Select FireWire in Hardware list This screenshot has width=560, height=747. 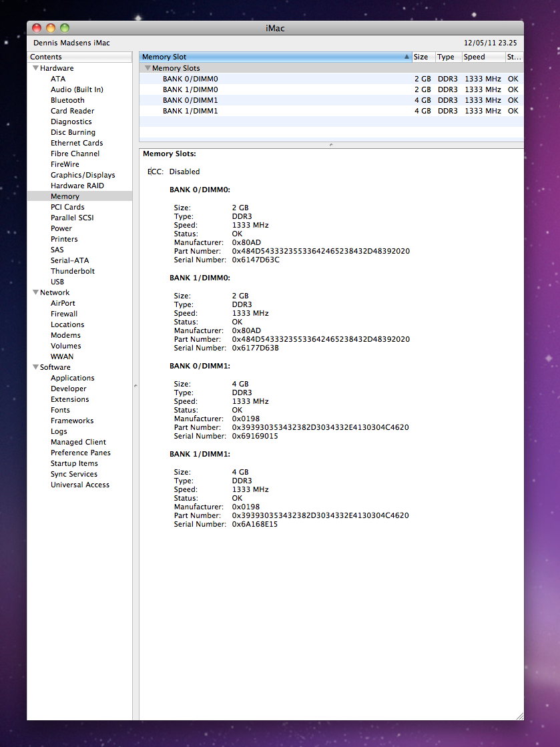[x=65, y=164]
